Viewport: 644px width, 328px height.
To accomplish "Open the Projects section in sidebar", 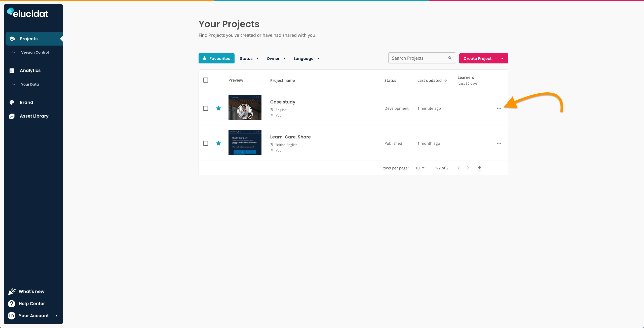I will (28, 39).
